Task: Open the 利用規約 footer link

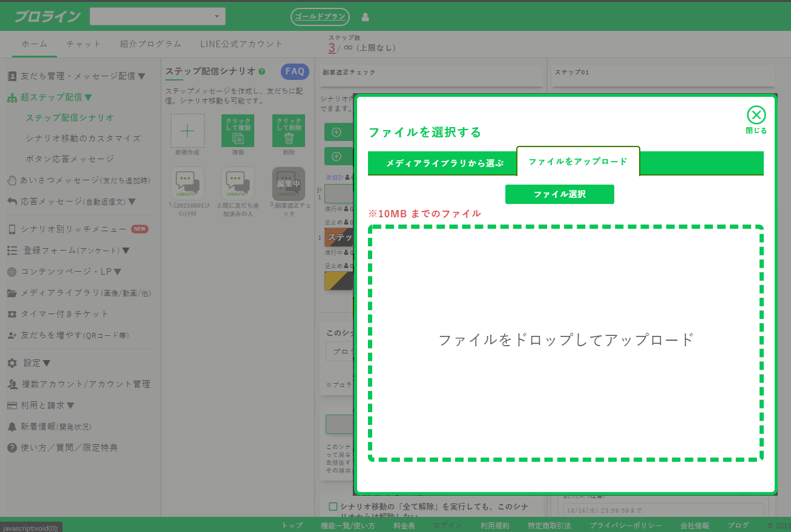Action: (494, 525)
